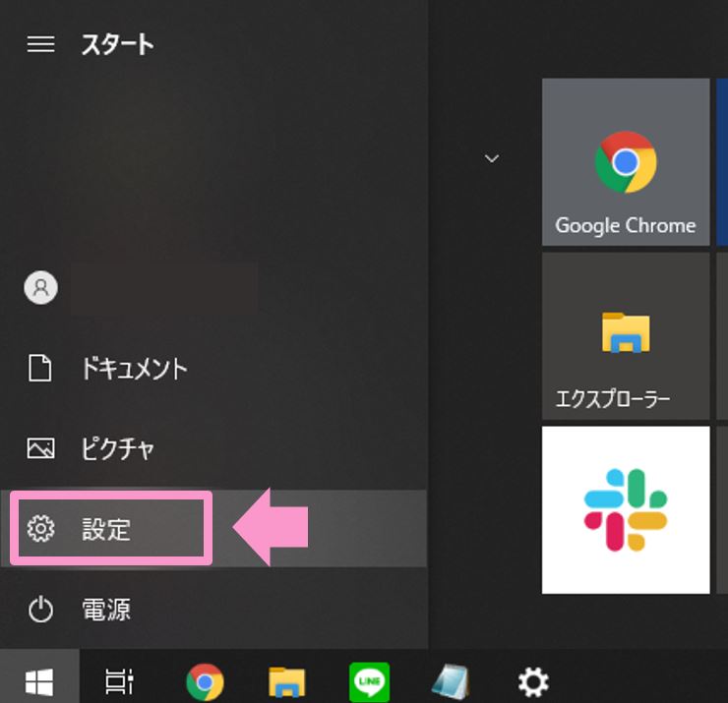Collapse the tile group chevron
Screen dimensions: 728x703
pos(492,158)
